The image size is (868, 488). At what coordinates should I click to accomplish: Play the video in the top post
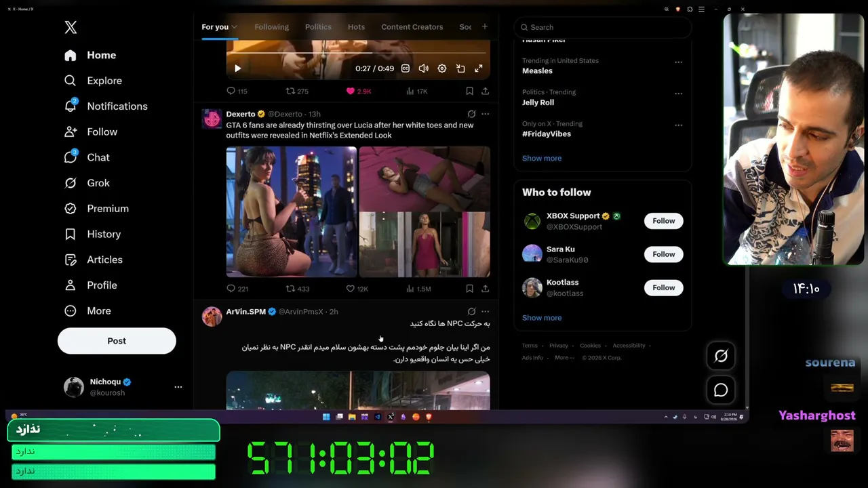coord(237,68)
